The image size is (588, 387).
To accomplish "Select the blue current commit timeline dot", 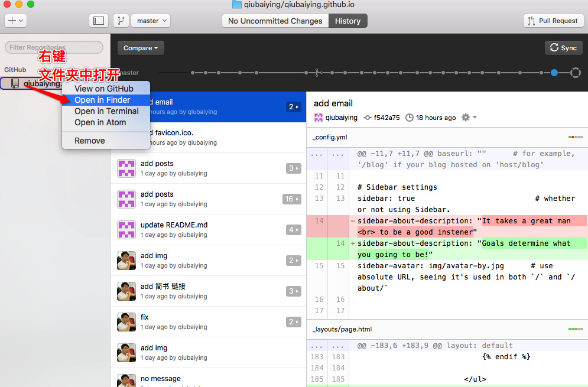I will [x=554, y=73].
